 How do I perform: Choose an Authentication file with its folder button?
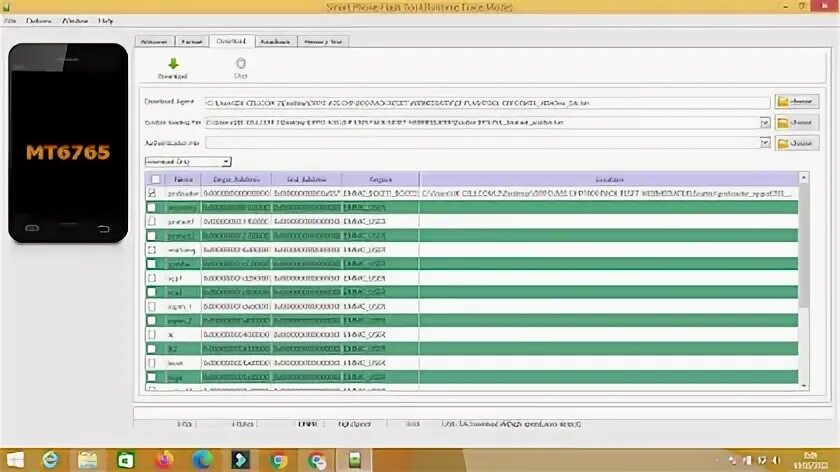[797, 143]
